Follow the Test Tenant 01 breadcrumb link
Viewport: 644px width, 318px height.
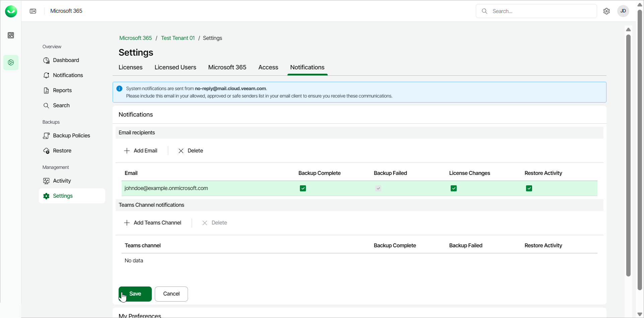tap(178, 38)
